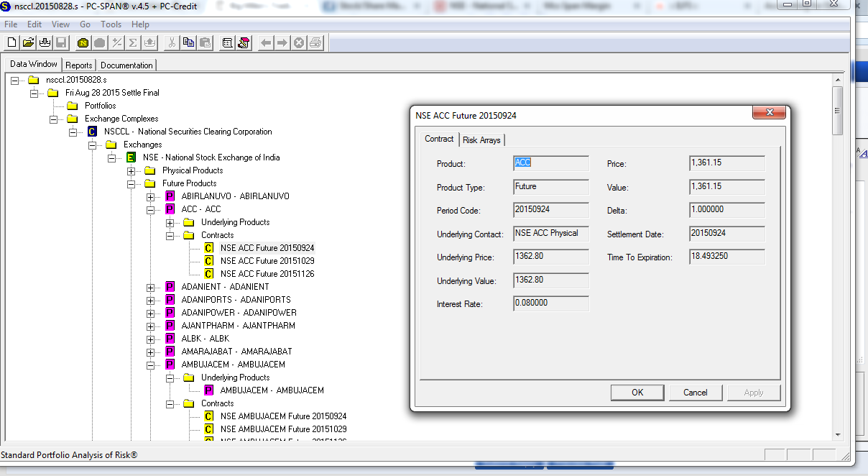Click the Paste clipboard icon
868x476 pixels.
pyautogui.click(x=205, y=42)
